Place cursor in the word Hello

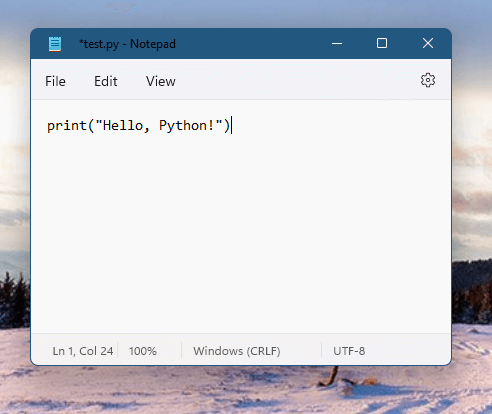pos(123,126)
